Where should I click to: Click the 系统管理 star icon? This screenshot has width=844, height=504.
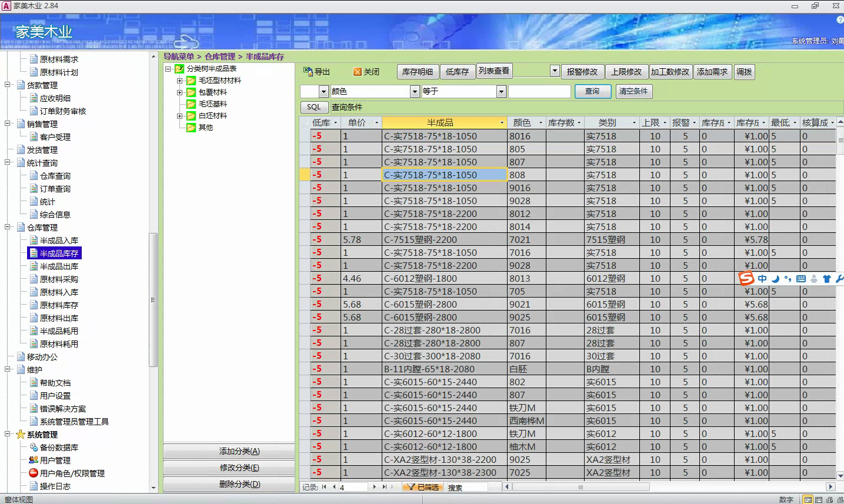coord(20,435)
